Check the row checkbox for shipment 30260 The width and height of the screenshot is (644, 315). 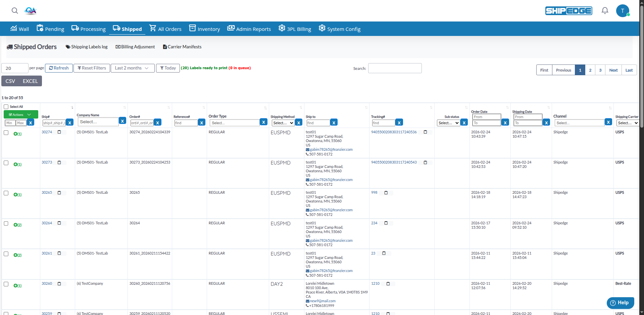point(6,284)
